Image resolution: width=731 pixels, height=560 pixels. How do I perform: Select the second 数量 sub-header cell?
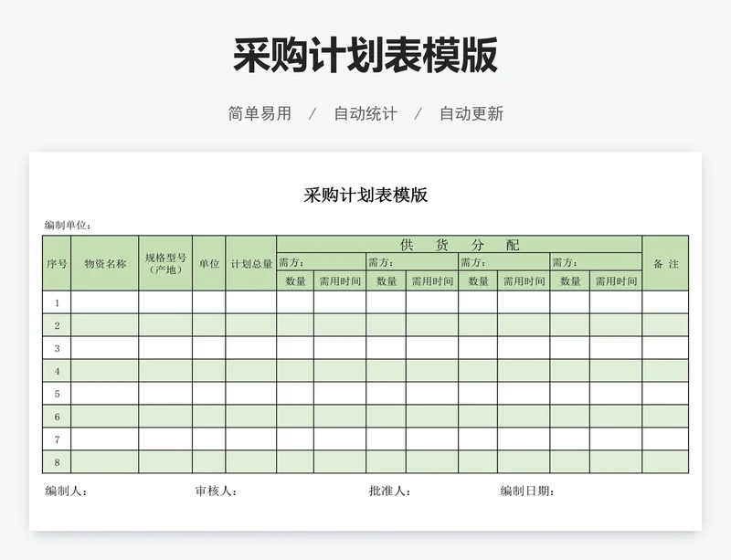[386, 280]
